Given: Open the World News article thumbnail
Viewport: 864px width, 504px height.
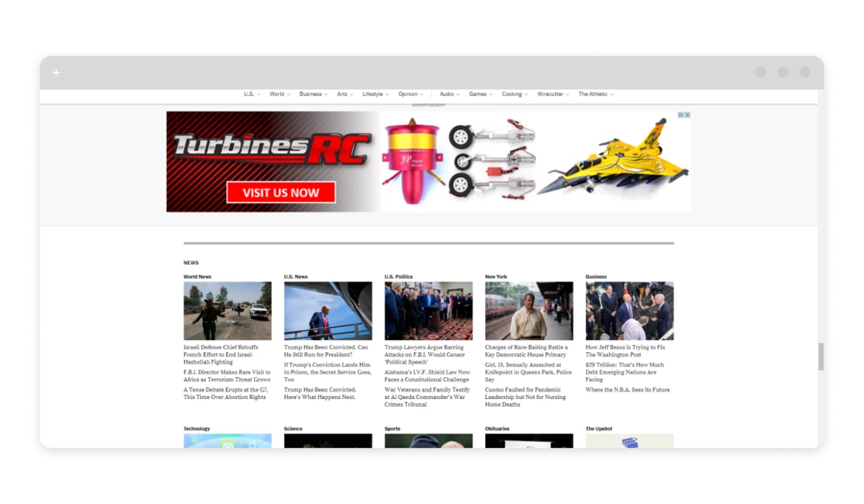Looking at the screenshot, I should point(228,311).
